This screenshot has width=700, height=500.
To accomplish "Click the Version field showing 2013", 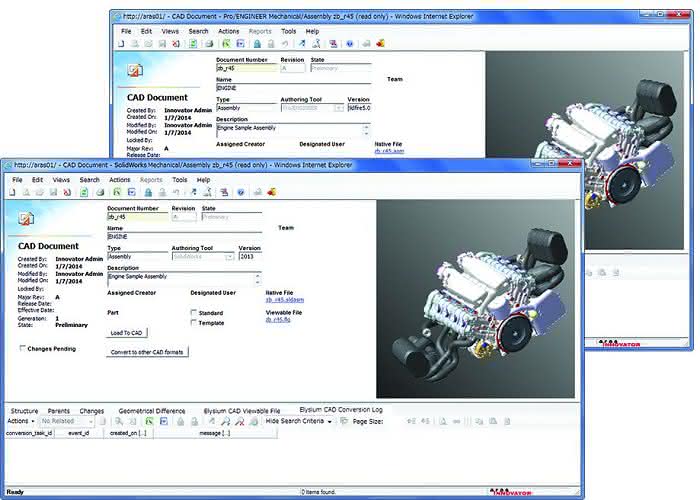I will pyautogui.click(x=250, y=257).
